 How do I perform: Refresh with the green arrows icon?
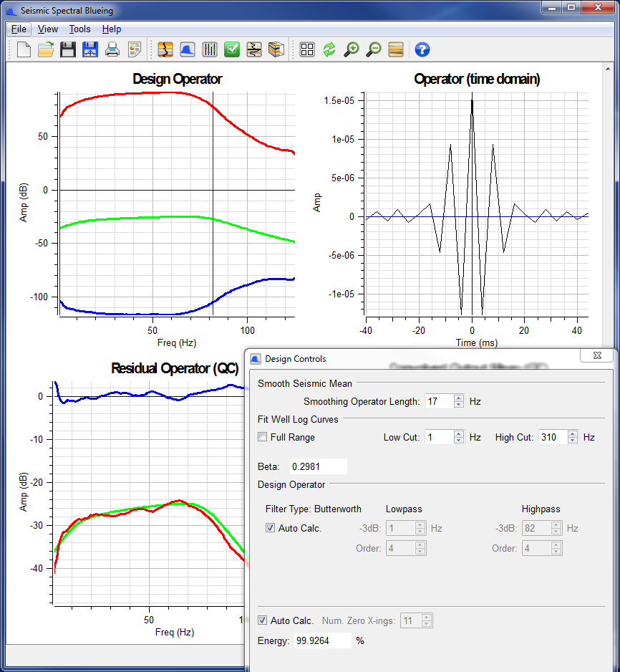pos(329,49)
